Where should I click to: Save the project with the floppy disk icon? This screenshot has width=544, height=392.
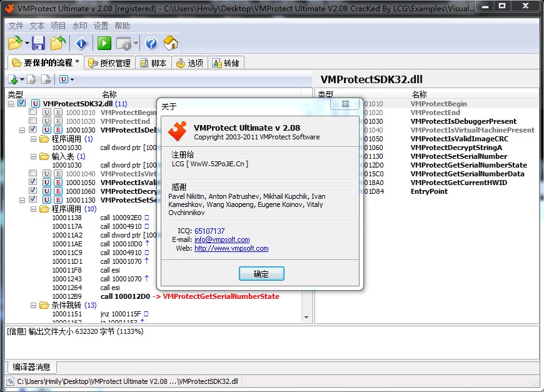tap(38, 43)
